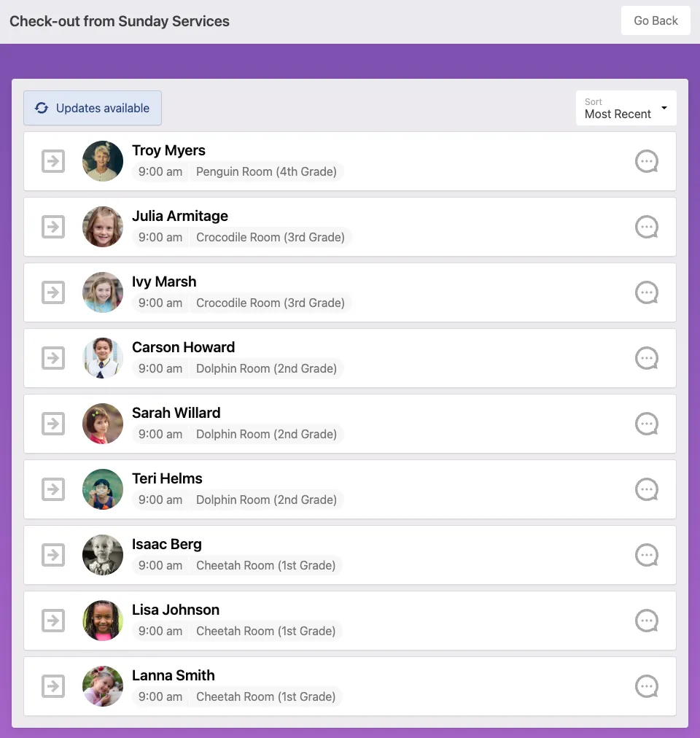Select the Julia Armitage name text
Viewport: 700px width, 738px height.
(x=180, y=216)
